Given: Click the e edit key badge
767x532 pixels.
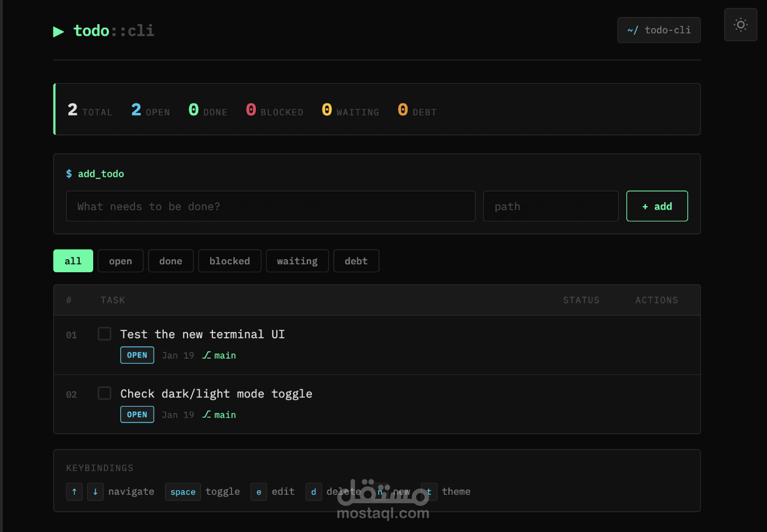Looking at the screenshot, I should pos(259,492).
